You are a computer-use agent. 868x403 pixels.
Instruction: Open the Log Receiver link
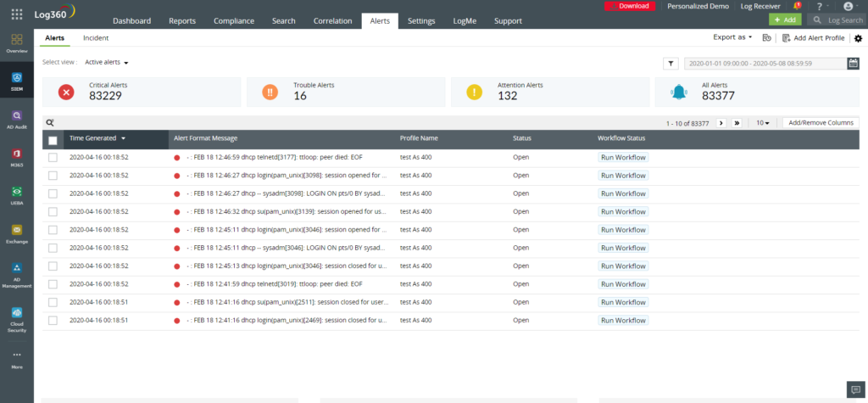coord(760,6)
